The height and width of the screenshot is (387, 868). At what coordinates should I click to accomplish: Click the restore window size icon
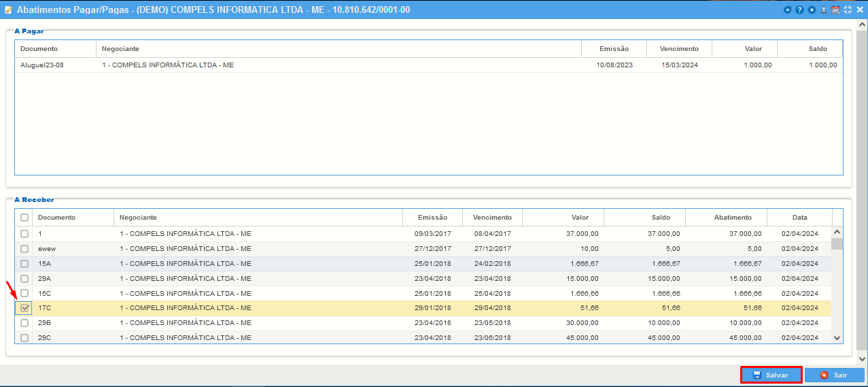[x=848, y=10]
